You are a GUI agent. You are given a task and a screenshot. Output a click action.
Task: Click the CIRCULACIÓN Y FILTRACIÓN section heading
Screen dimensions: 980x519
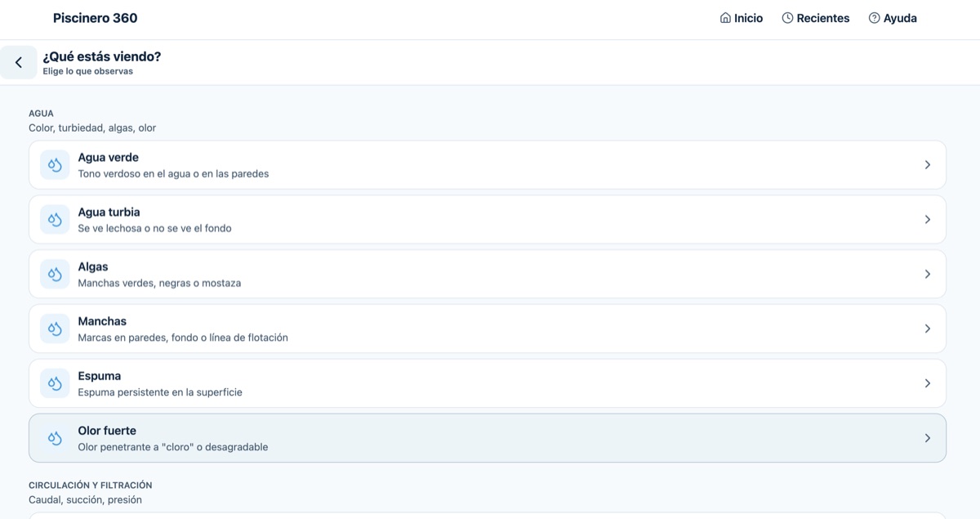[91, 485]
